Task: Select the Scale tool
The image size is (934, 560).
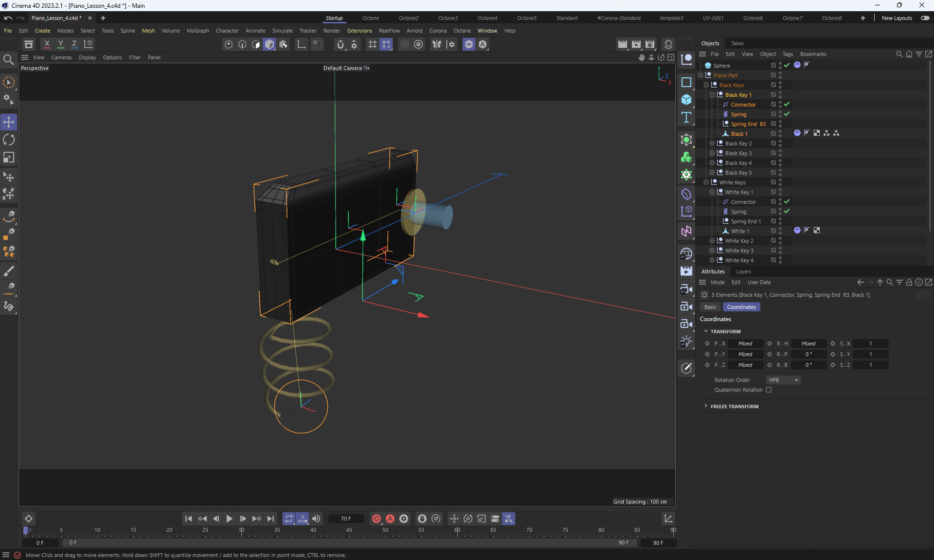Action: (9, 158)
